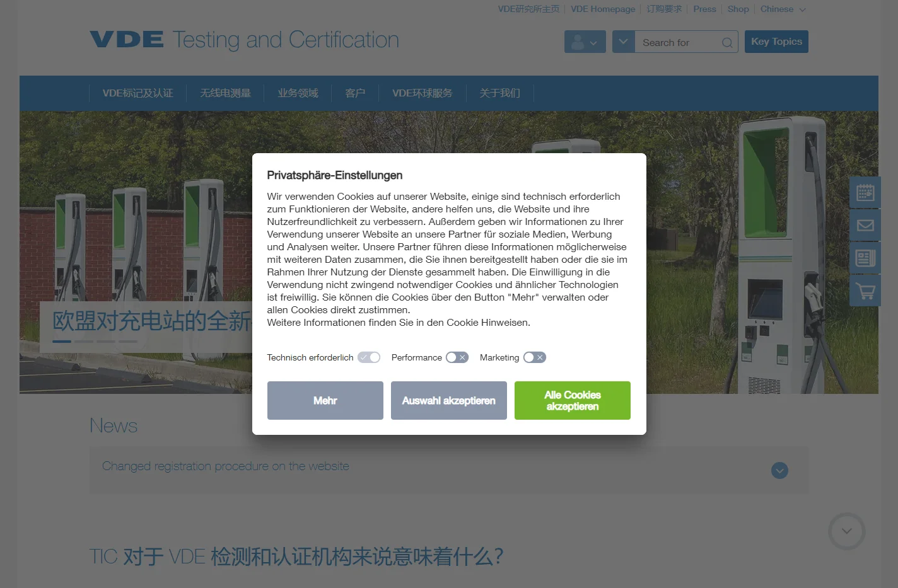Click the VDE Testing and Certification logo
Image resolution: width=898 pixels, height=588 pixels.
pyautogui.click(x=244, y=40)
